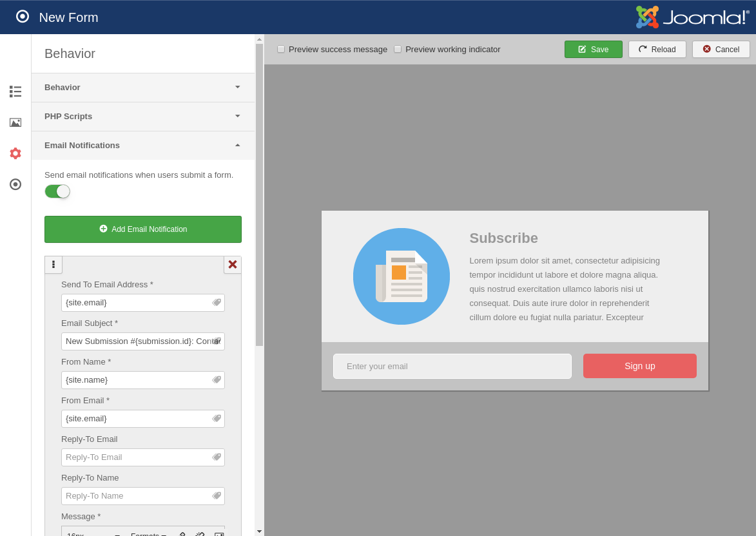This screenshot has height=536, width=756.
Task: Remove the email notification with red X
Action: tap(233, 265)
